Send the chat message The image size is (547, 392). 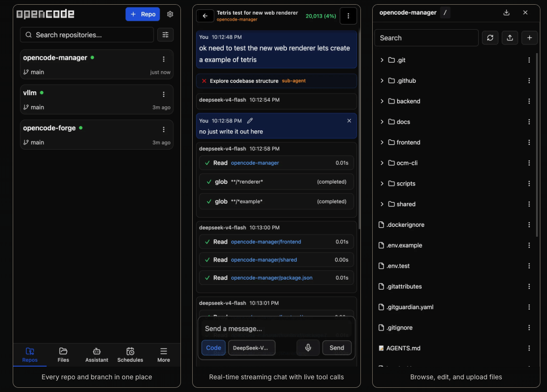pyautogui.click(x=337, y=348)
